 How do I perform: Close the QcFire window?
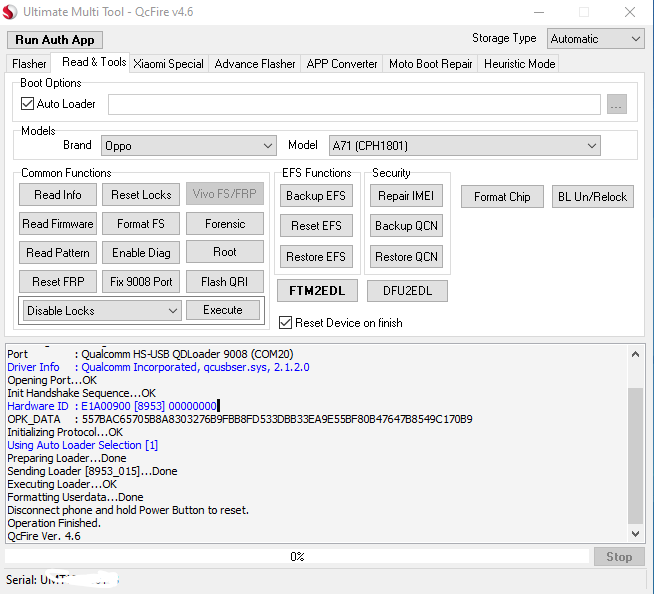[630, 12]
